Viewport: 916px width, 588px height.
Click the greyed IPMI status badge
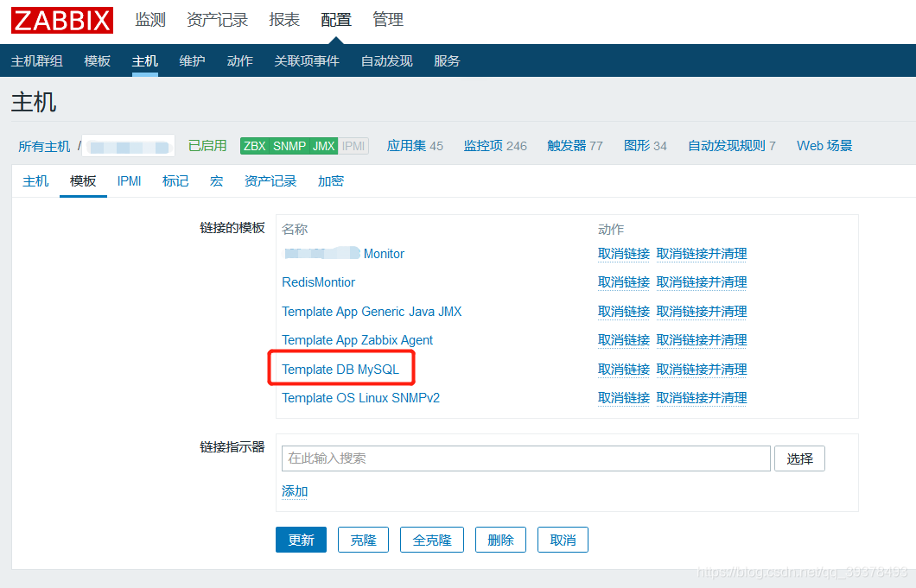352,146
